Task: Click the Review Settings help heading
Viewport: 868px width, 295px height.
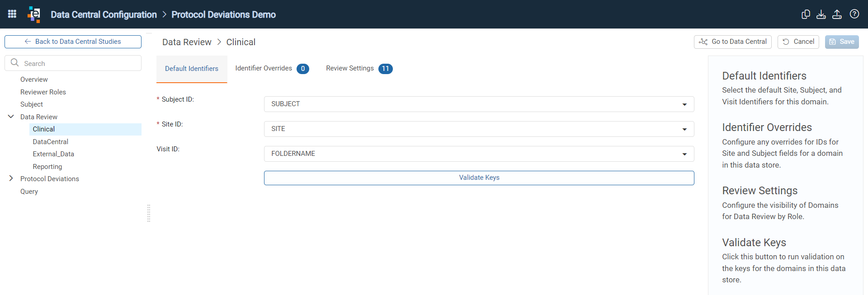Action: (x=759, y=191)
